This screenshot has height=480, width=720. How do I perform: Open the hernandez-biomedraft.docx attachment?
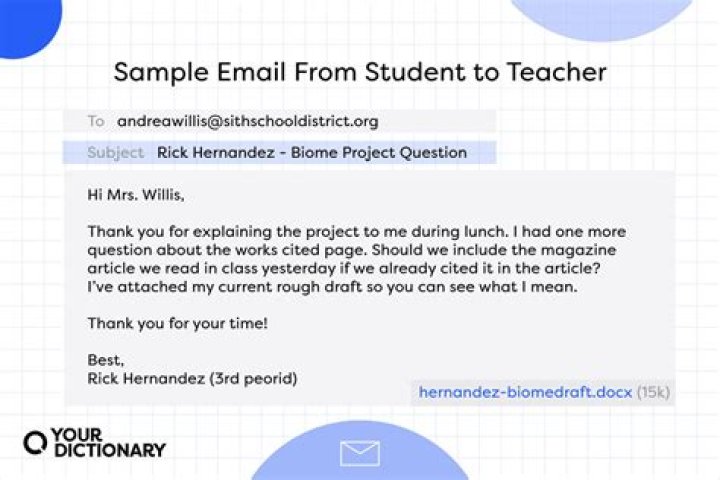525,392
